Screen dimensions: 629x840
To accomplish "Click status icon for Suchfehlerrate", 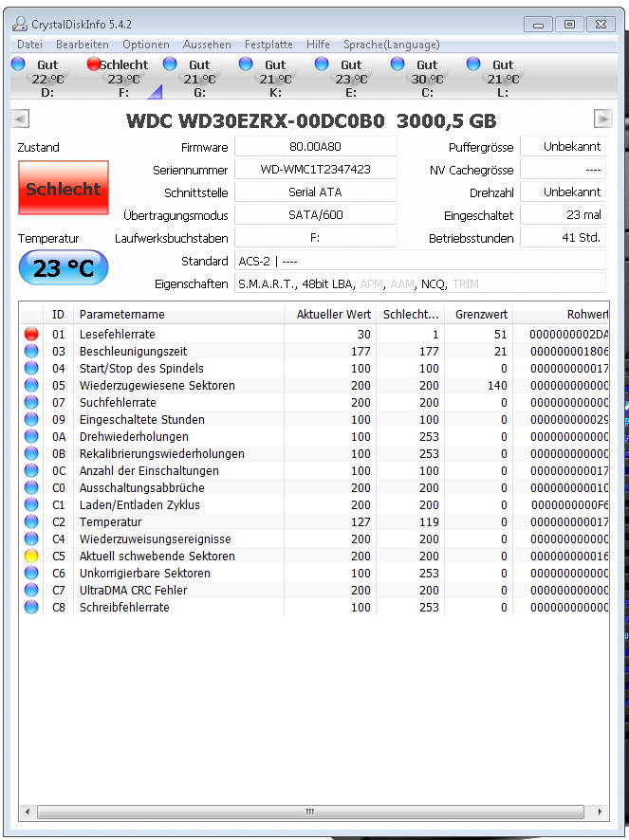I will (31, 402).
